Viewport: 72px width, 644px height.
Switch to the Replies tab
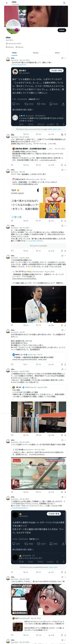[x=36, y=53]
